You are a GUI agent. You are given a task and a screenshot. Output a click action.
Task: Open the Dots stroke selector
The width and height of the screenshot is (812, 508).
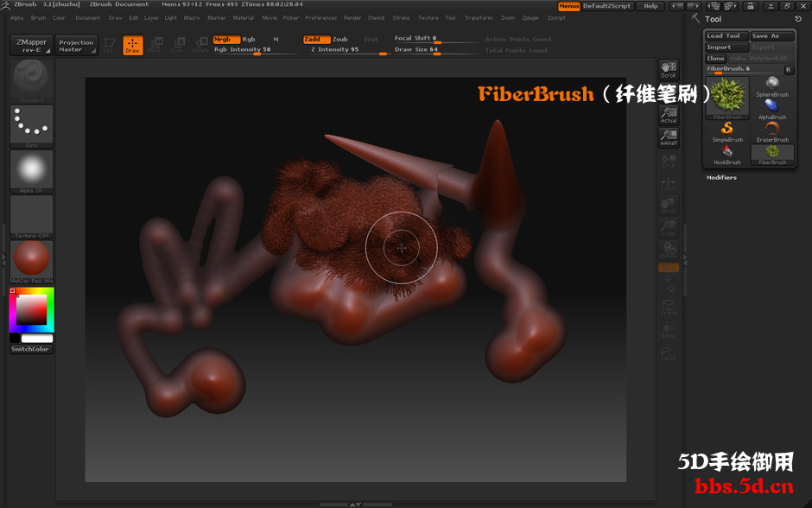[x=32, y=126]
